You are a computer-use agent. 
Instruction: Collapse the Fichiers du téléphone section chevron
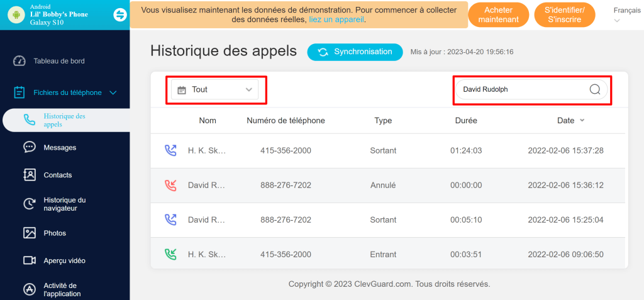click(x=113, y=93)
